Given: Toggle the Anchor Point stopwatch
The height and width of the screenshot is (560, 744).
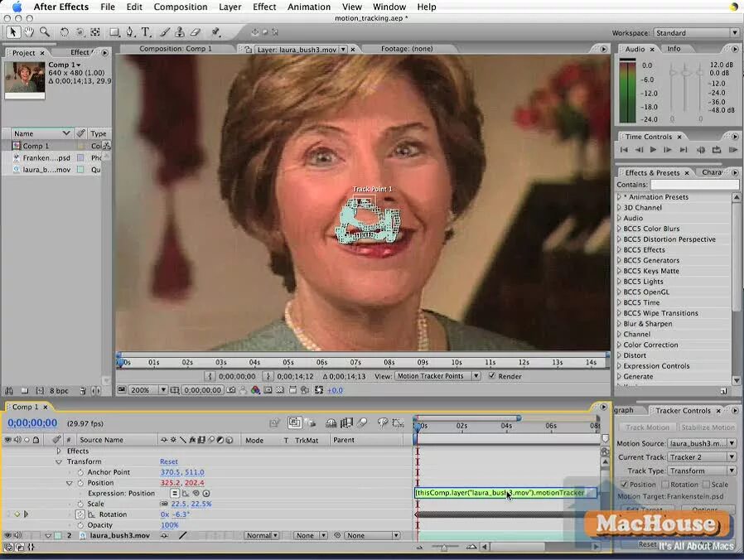Looking at the screenshot, I should pos(80,473).
